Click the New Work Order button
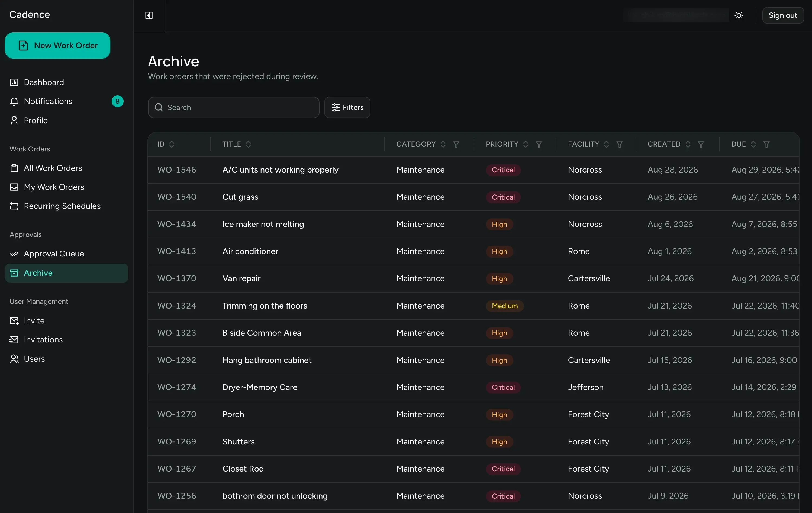Image resolution: width=812 pixels, height=513 pixels. coord(58,46)
